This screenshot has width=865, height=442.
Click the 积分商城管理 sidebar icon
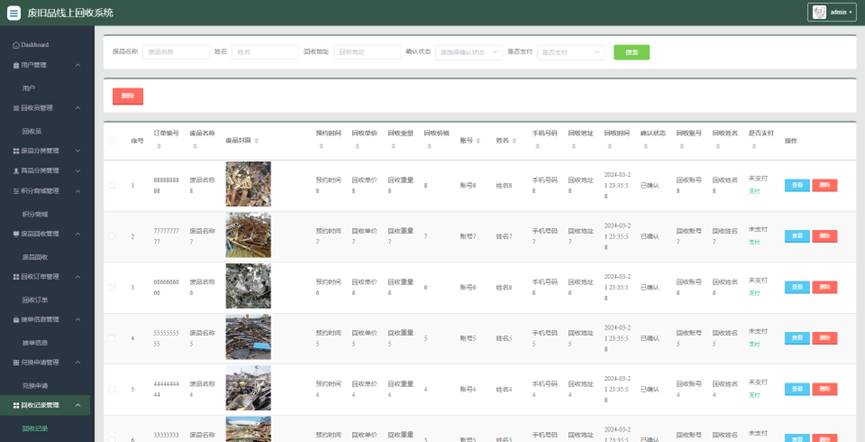point(16,191)
